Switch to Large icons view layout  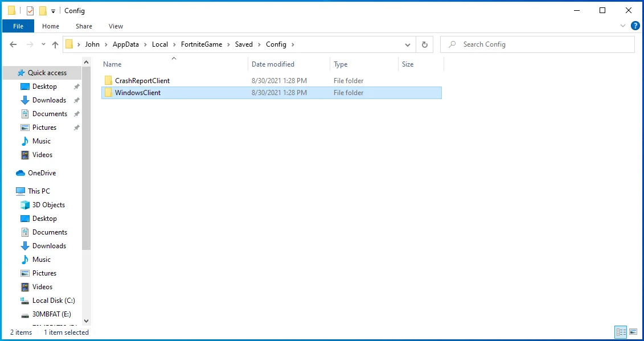coord(633,331)
